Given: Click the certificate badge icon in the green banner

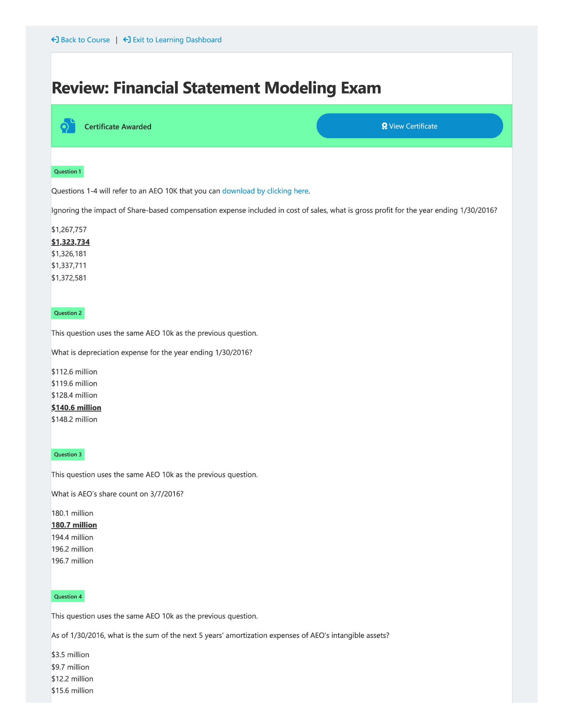Looking at the screenshot, I should click(x=68, y=126).
